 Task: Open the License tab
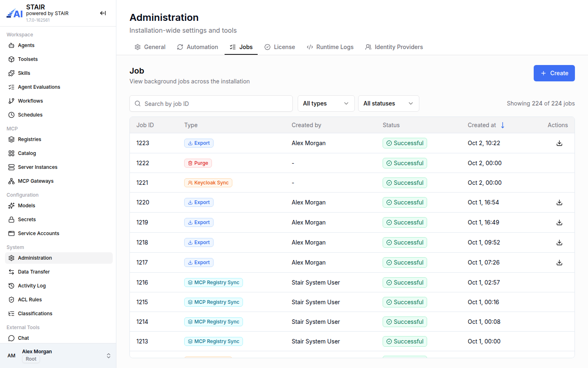pos(280,47)
